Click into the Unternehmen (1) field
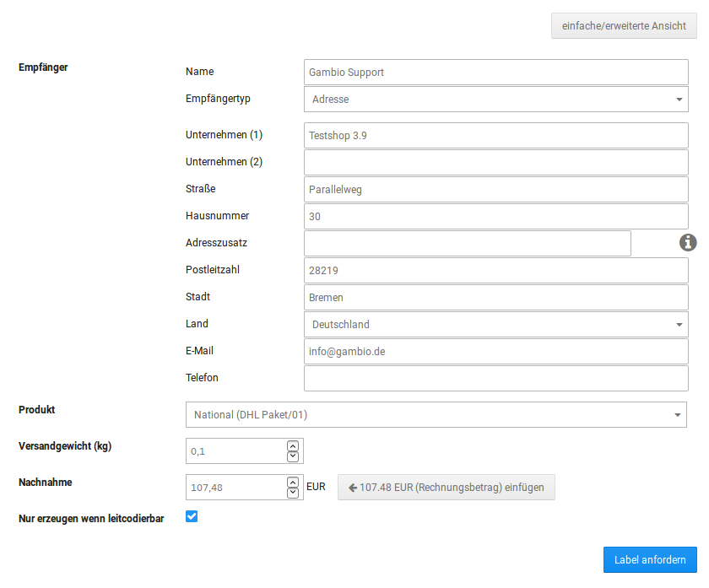Screen dimensions: 709x588 495,135
